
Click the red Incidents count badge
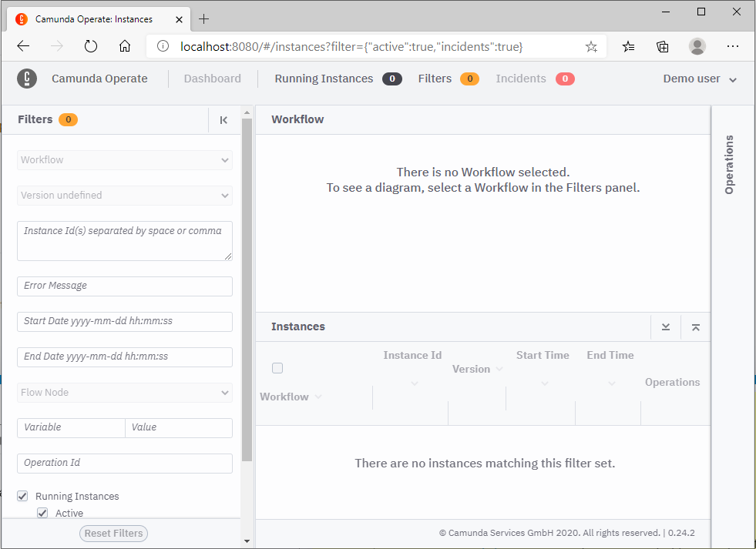coord(565,79)
